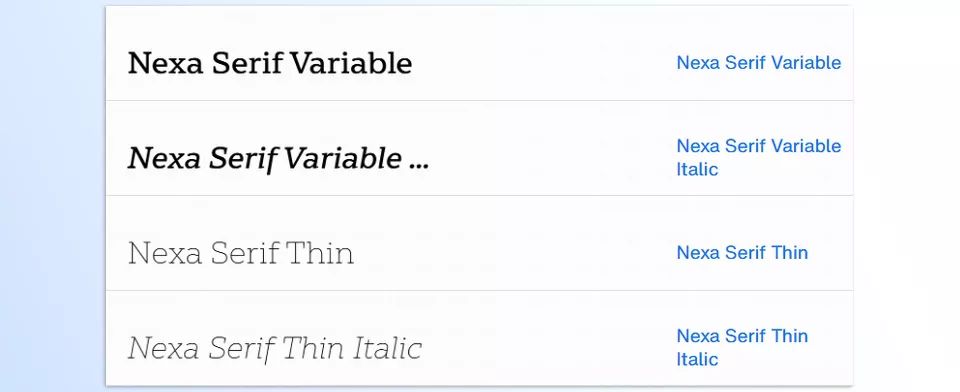
Task: Open the Nexa Serif Variable Italic link
Action: coord(759,157)
